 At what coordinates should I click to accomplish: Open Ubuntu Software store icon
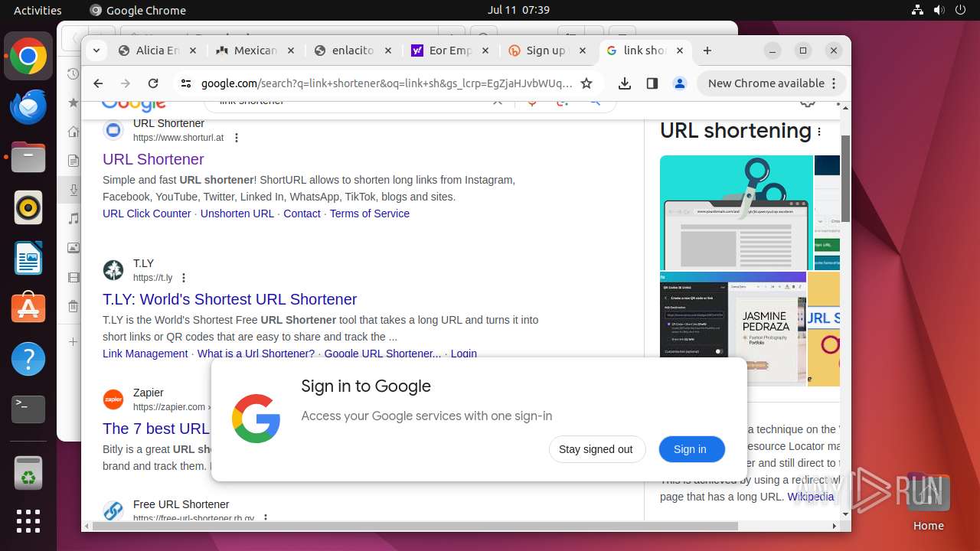[x=28, y=309]
